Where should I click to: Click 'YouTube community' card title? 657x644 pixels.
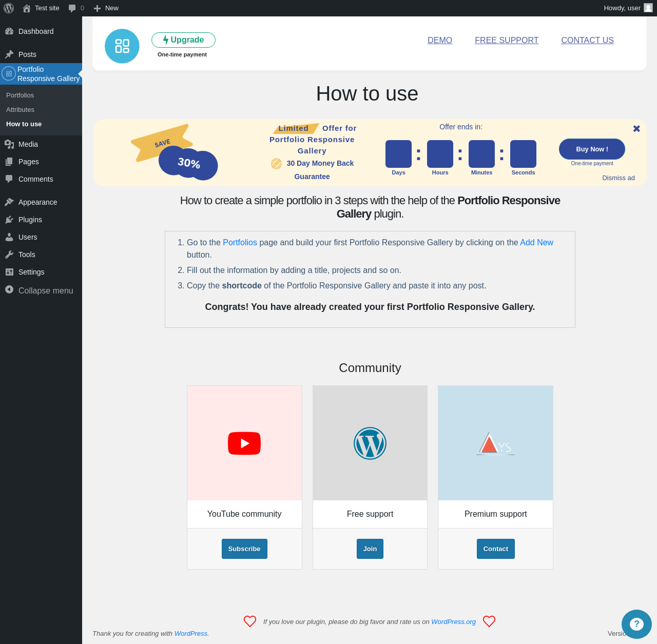[x=244, y=514]
